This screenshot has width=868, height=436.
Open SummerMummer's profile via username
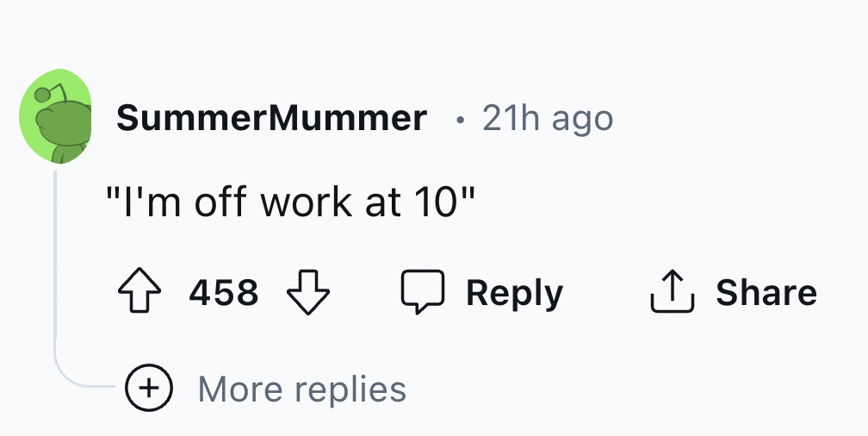(271, 118)
